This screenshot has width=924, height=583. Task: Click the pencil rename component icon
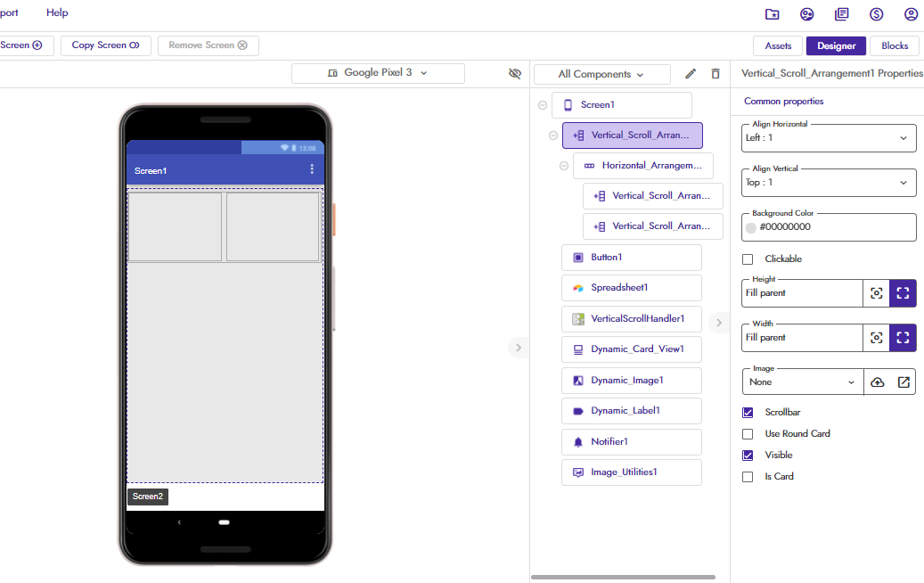pos(690,74)
